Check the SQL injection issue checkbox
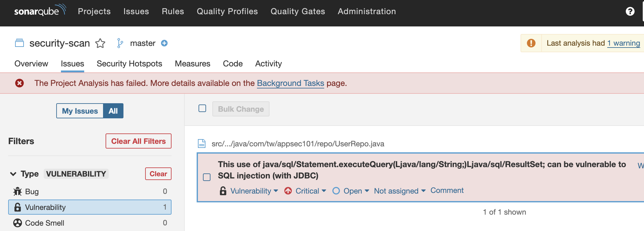 207,177
